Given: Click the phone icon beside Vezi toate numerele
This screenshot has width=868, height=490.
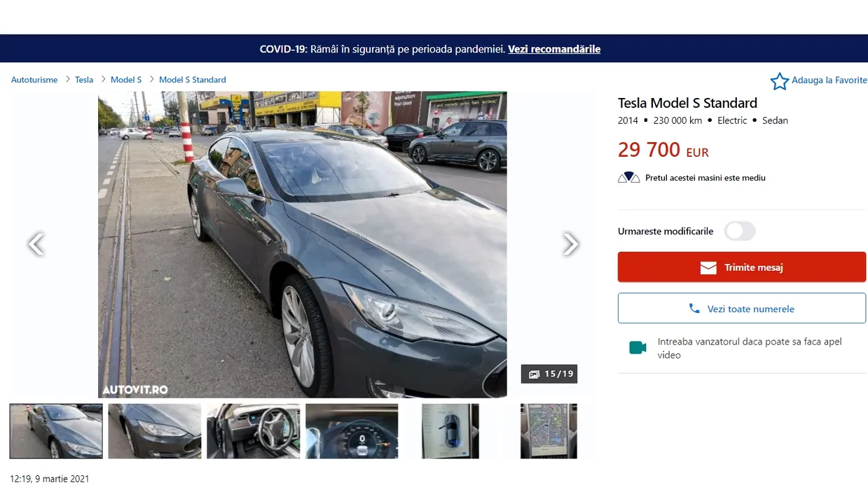Looking at the screenshot, I should (x=694, y=308).
